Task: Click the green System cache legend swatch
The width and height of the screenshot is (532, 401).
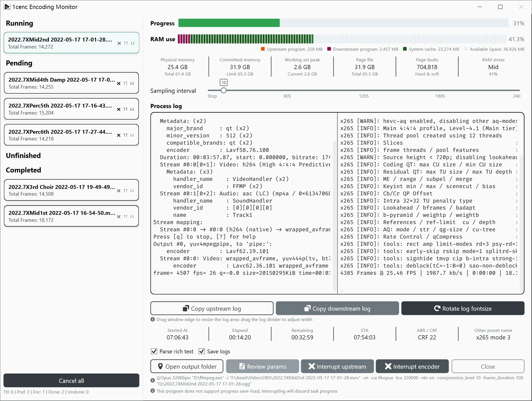Action: pyautogui.click(x=405, y=49)
